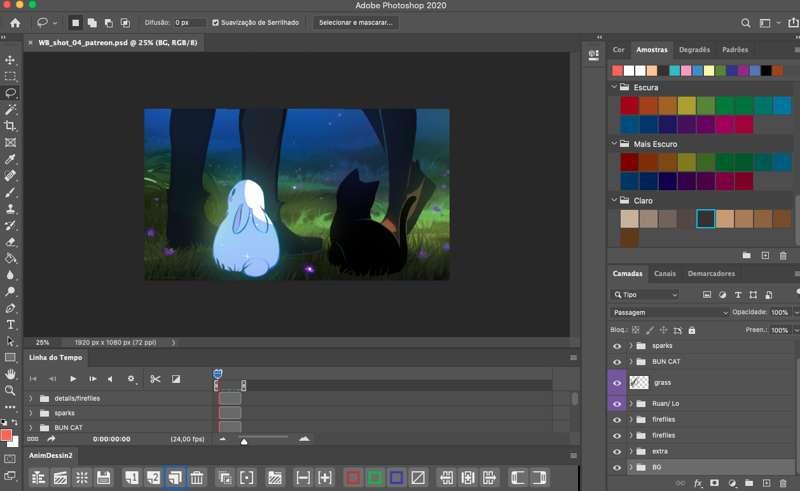
Task: Hide the grass layer
Action: tap(617, 383)
